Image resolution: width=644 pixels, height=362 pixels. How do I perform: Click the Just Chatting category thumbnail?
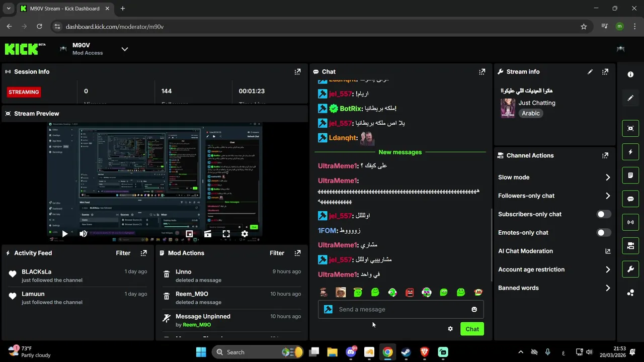point(508,108)
